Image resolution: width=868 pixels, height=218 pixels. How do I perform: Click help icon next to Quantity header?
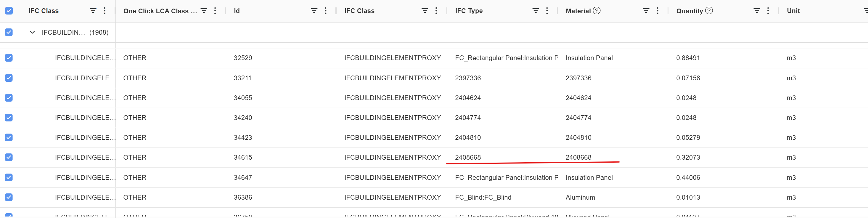coord(709,11)
